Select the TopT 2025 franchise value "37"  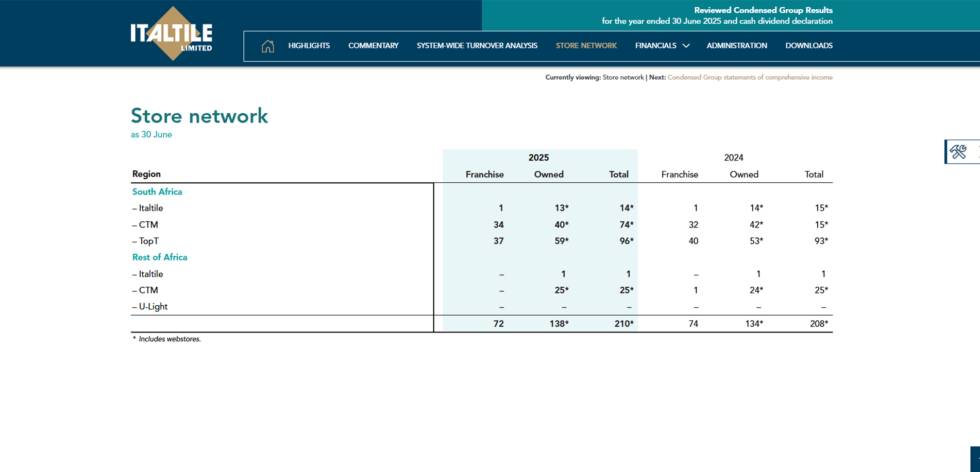coord(498,241)
